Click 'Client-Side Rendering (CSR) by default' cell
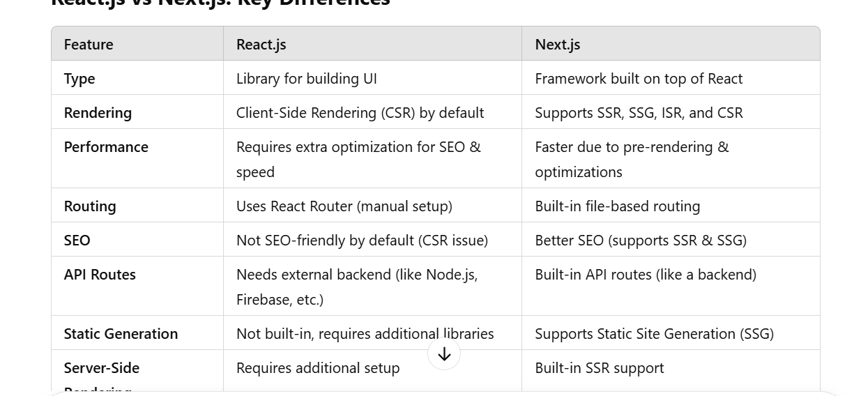This screenshot has width=868, height=396. point(360,113)
